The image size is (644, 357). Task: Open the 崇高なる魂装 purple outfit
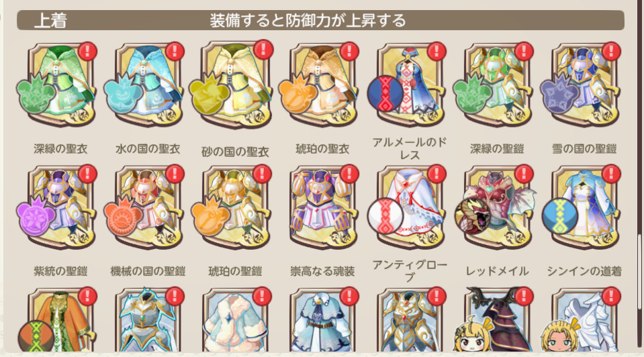323,207
